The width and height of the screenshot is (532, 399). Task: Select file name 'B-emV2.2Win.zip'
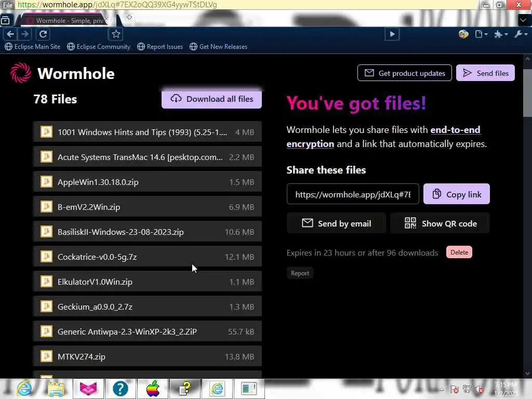(x=89, y=207)
